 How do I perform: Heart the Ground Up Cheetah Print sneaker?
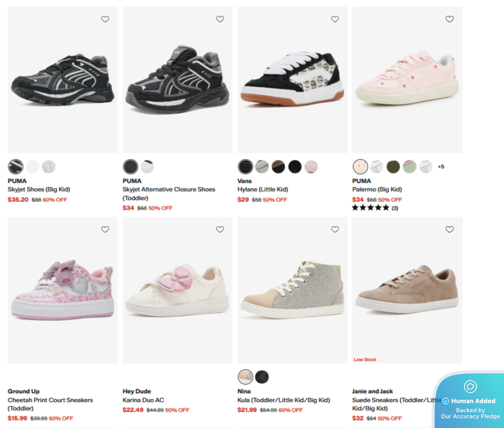[105, 229]
